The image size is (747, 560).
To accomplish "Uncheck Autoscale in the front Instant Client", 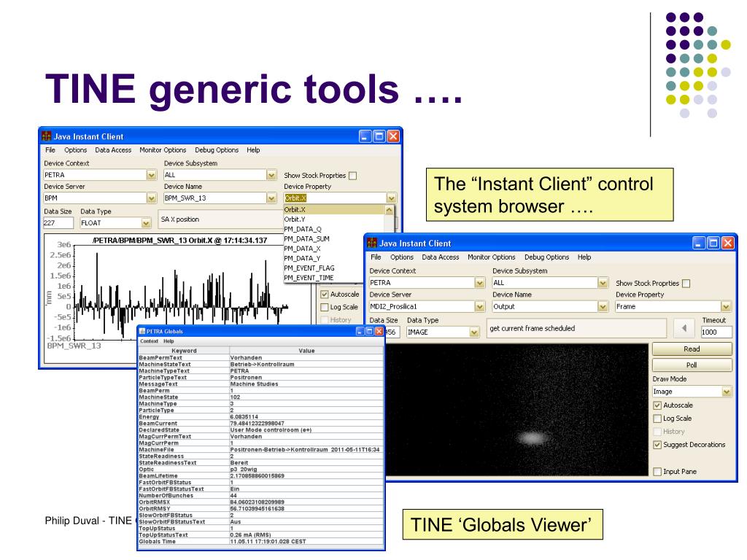I will (657, 405).
